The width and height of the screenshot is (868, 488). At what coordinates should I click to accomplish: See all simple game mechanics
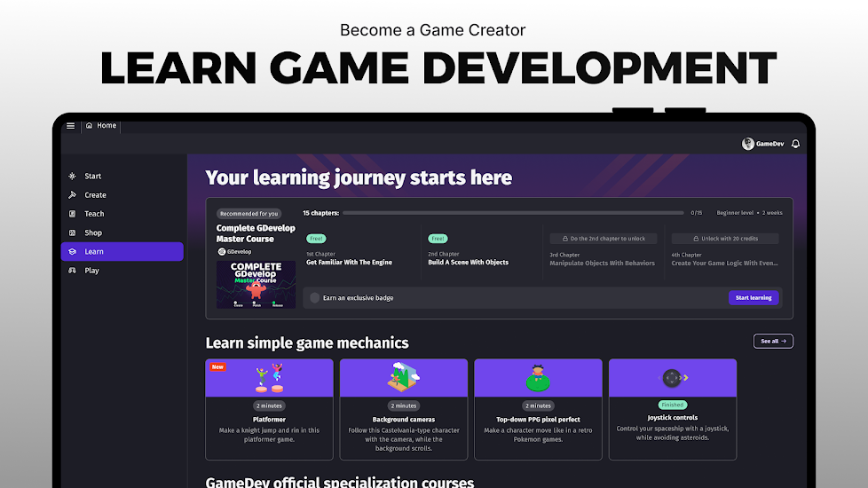point(773,342)
